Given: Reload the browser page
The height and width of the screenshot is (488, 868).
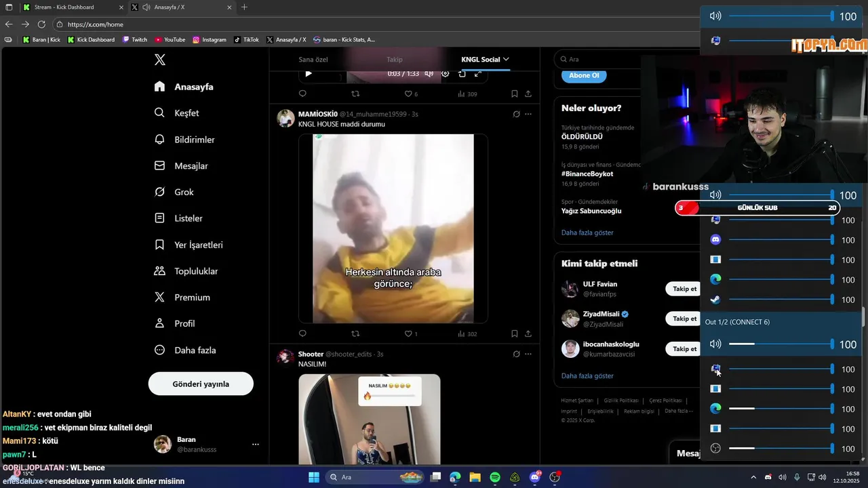Looking at the screenshot, I should (x=41, y=24).
